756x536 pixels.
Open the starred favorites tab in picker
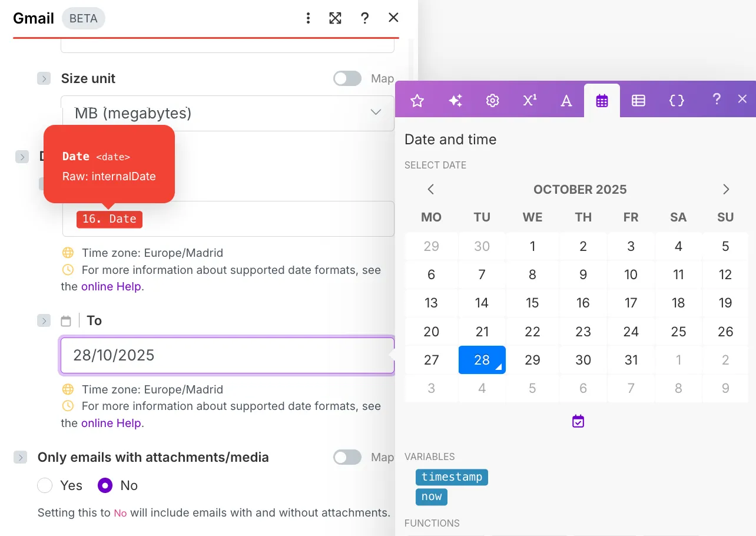coord(417,101)
